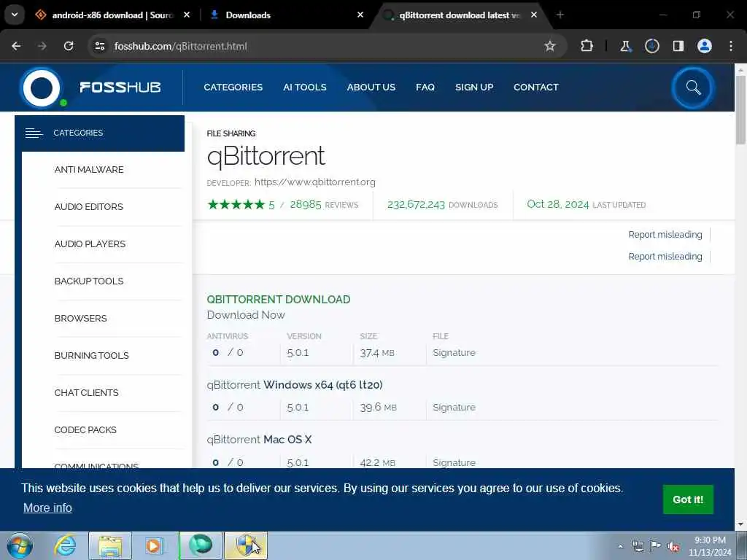Open Windows Media Player taskbar icon

[x=155, y=545]
